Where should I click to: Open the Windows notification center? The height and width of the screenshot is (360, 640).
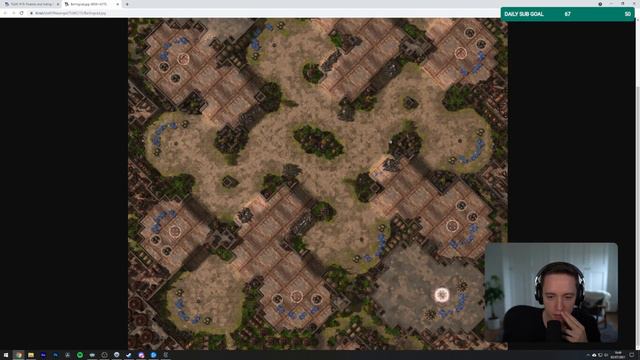[632, 355]
